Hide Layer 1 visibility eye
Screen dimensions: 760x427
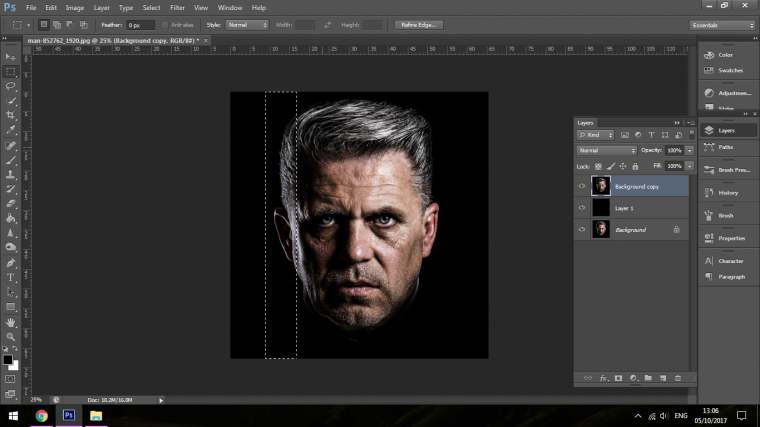click(582, 208)
